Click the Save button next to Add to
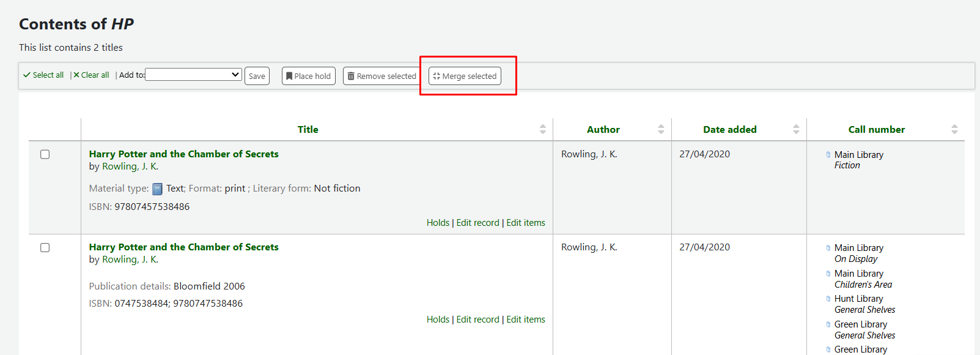This screenshot has height=355, width=980. coord(257,76)
